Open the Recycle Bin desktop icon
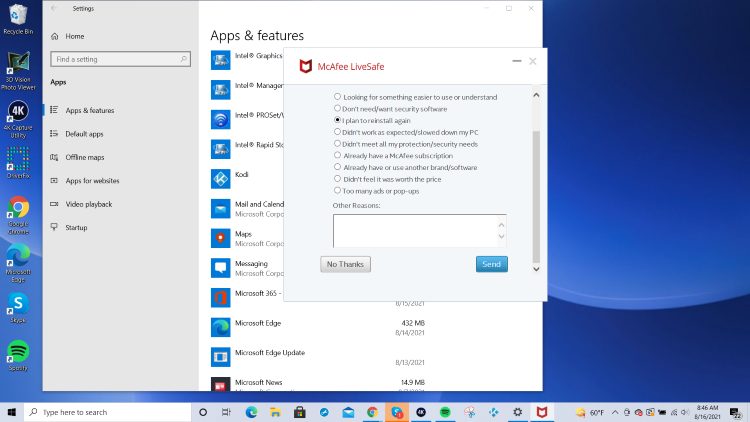 [18, 19]
